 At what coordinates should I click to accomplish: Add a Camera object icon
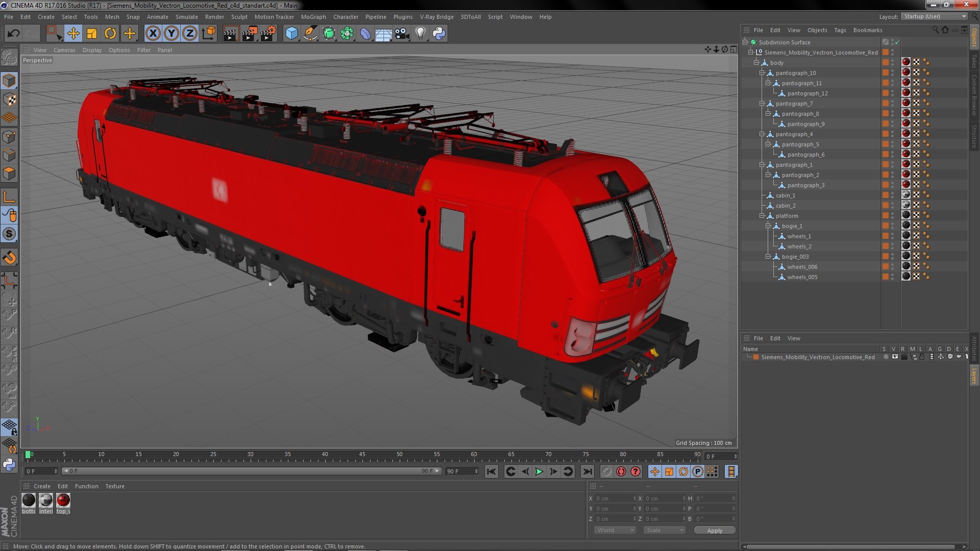[x=402, y=34]
